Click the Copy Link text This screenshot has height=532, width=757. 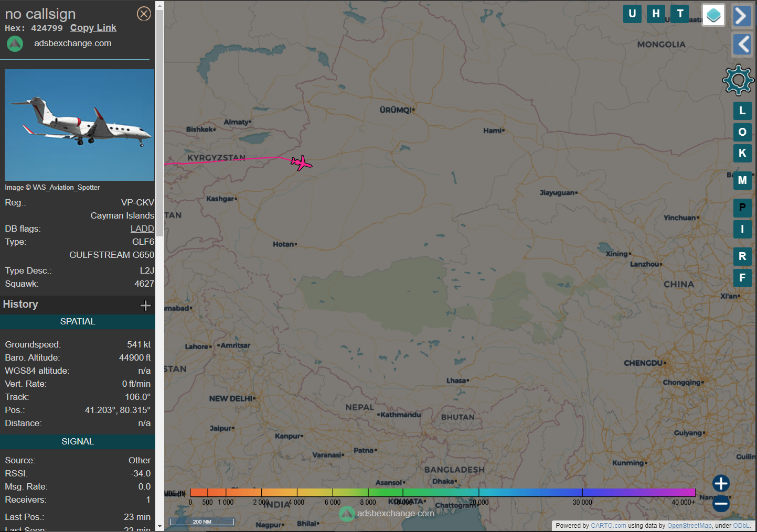93,28
